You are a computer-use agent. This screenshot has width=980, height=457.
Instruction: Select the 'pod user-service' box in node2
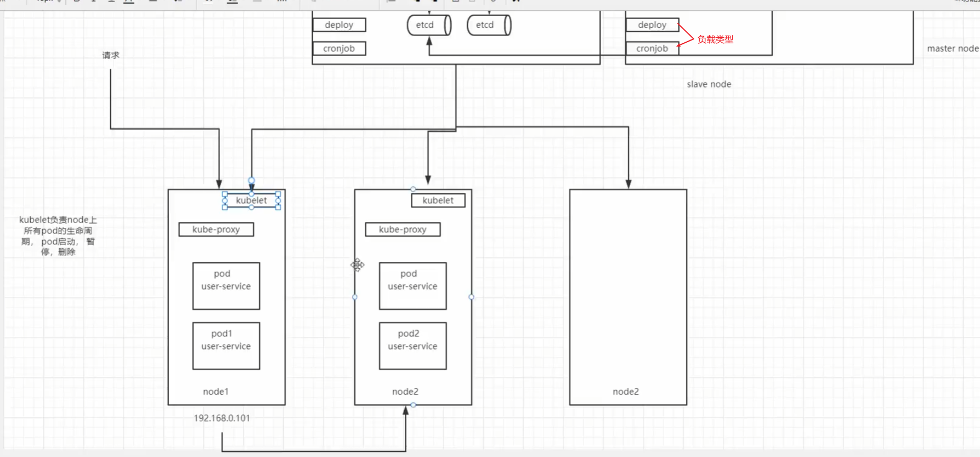[x=412, y=286]
